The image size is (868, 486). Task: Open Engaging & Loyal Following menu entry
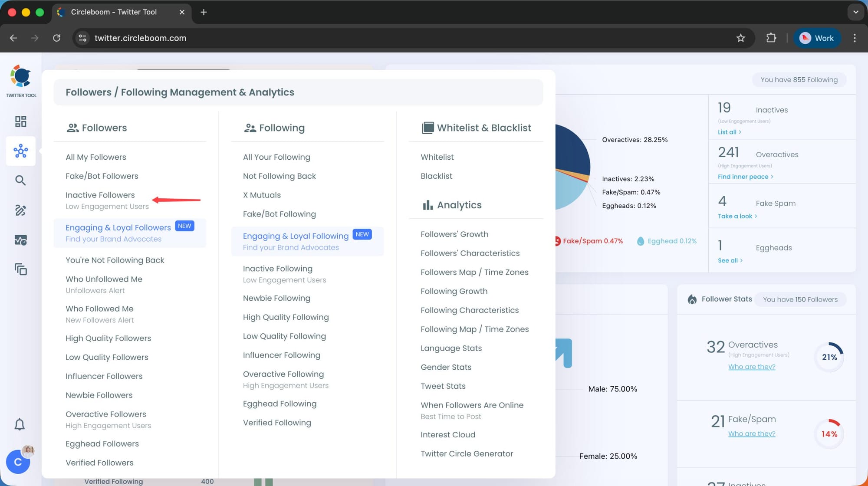pyautogui.click(x=296, y=236)
